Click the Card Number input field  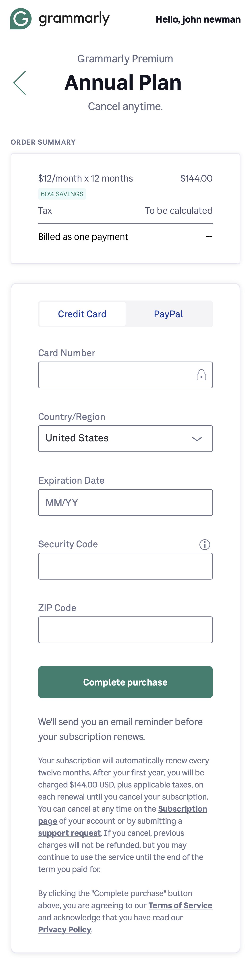125,375
